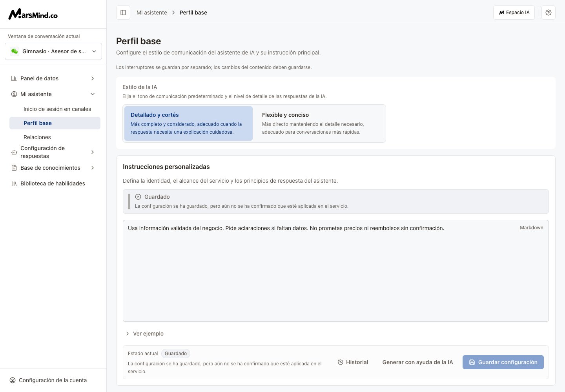
Task: Expand Base de conocimientos chevron
Action: click(93, 168)
